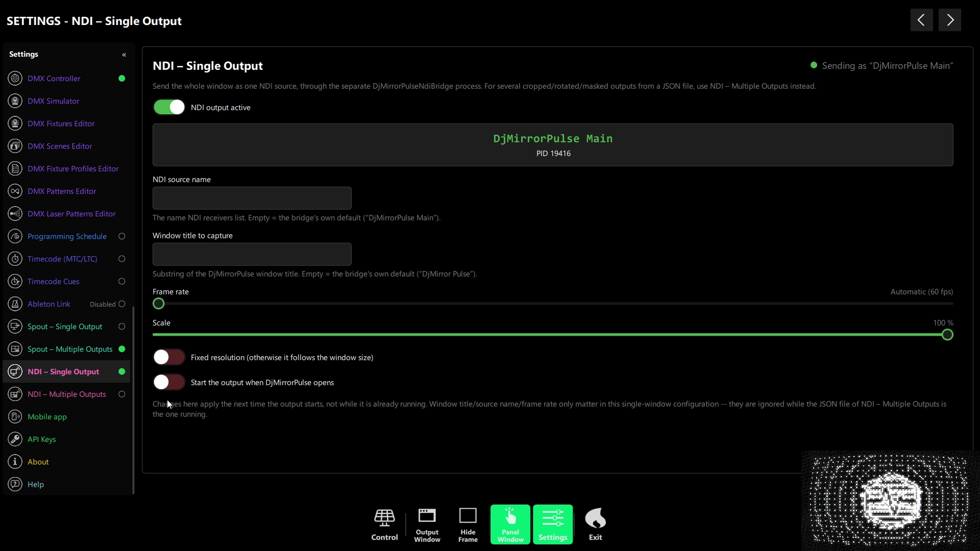Click the Help question icon
The height and width of the screenshot is (551, 980).
pos(15,484)
